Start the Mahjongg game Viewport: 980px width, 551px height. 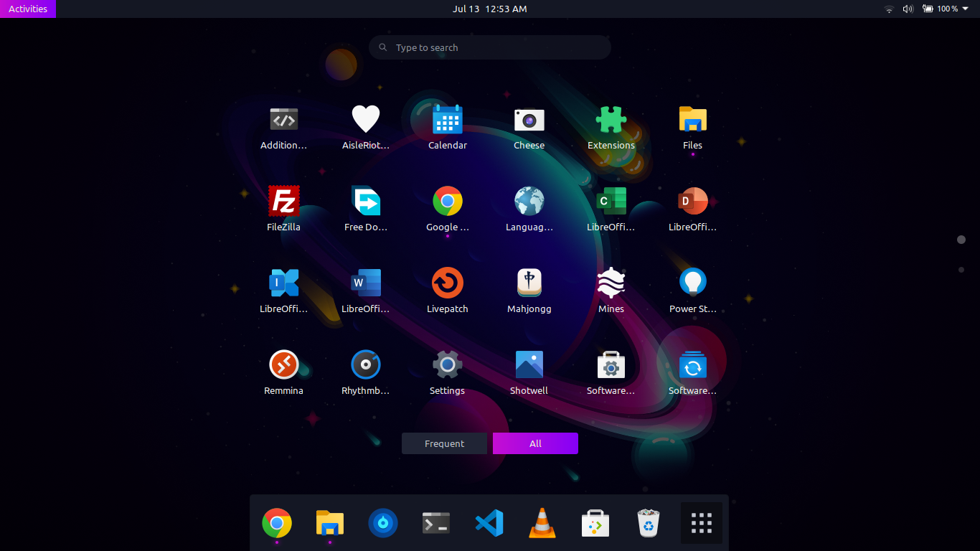529,283
